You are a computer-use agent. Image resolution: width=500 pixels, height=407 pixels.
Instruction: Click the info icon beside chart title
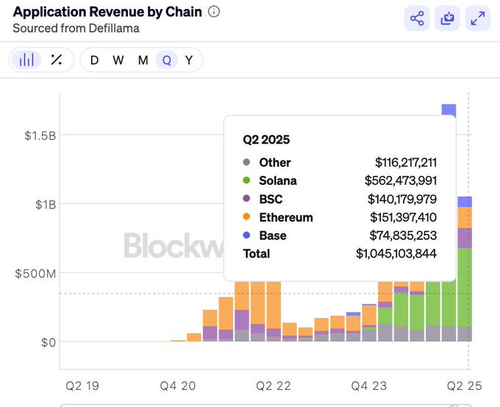[214, 12]
